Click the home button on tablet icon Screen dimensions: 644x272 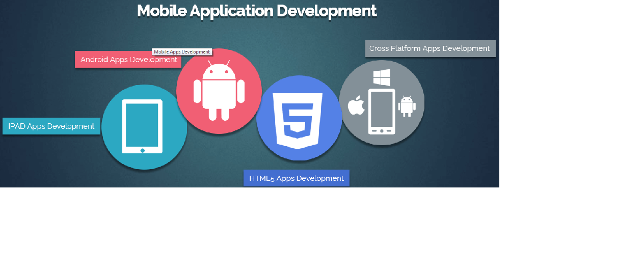coord(143,150)
